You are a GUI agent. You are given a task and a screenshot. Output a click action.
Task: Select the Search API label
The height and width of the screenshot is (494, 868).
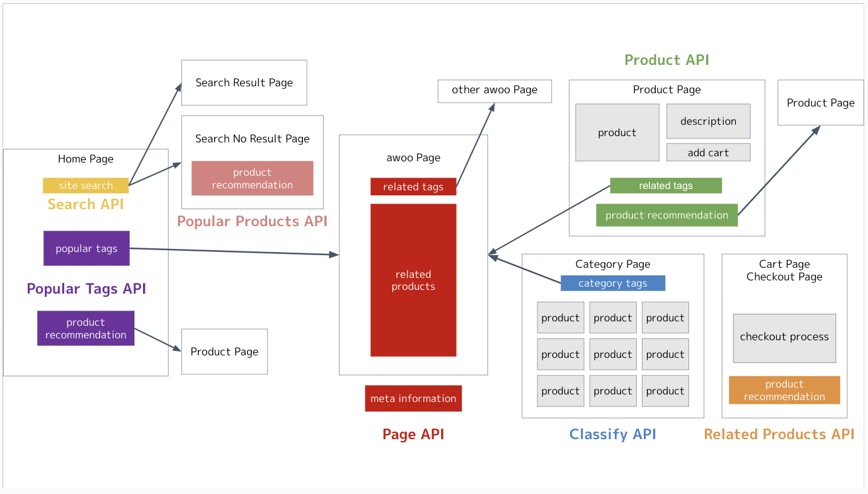[x=86, y=204]
